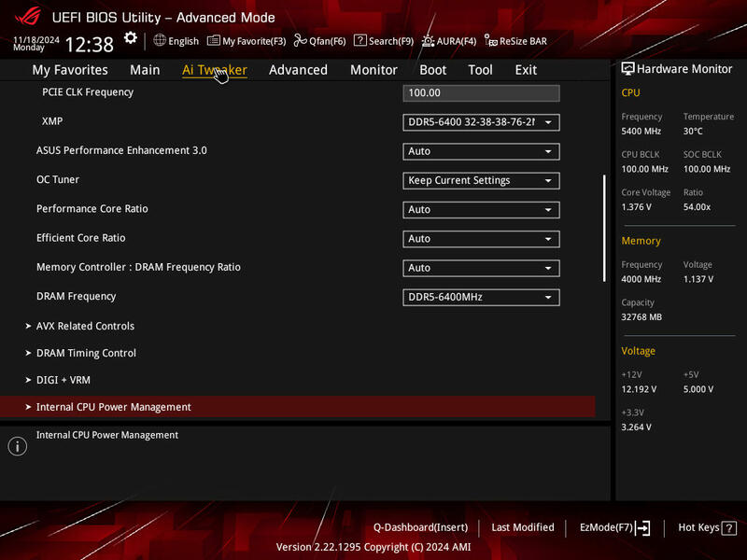The image size is (747, 560).
Task: Open My Favorite(F3) list icon
Action: click(x=214, y=40)
